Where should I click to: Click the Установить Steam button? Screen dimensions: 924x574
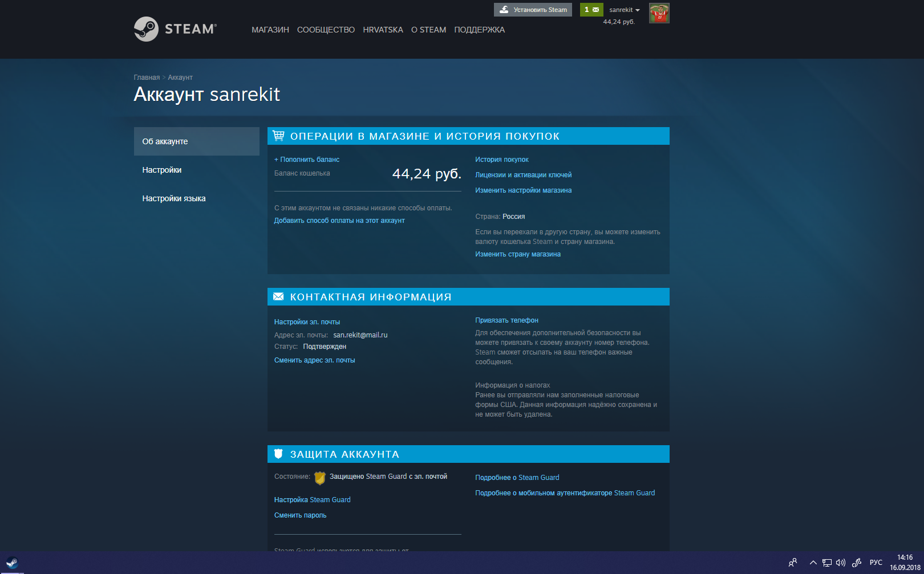tap(533, 10)
